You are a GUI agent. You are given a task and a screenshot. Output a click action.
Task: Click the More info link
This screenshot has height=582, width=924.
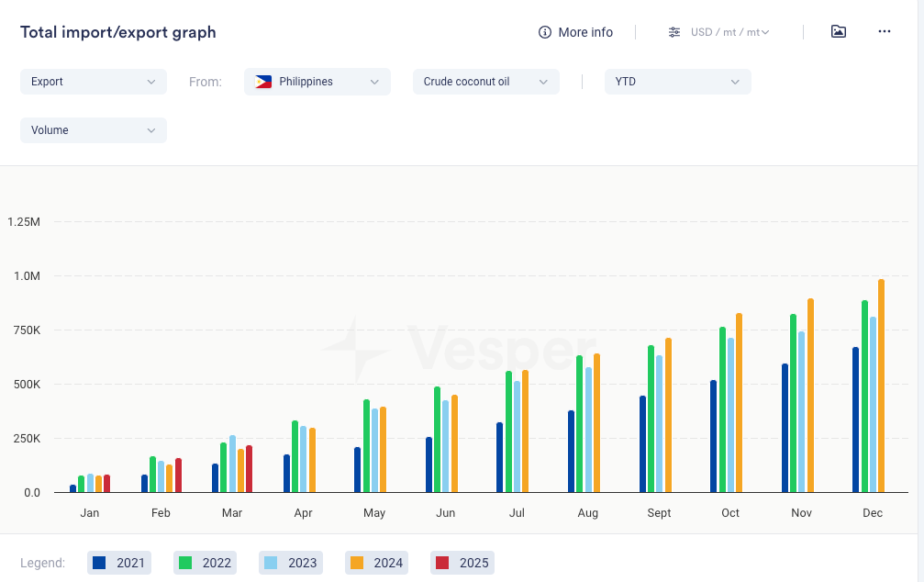tap(585, 32)
